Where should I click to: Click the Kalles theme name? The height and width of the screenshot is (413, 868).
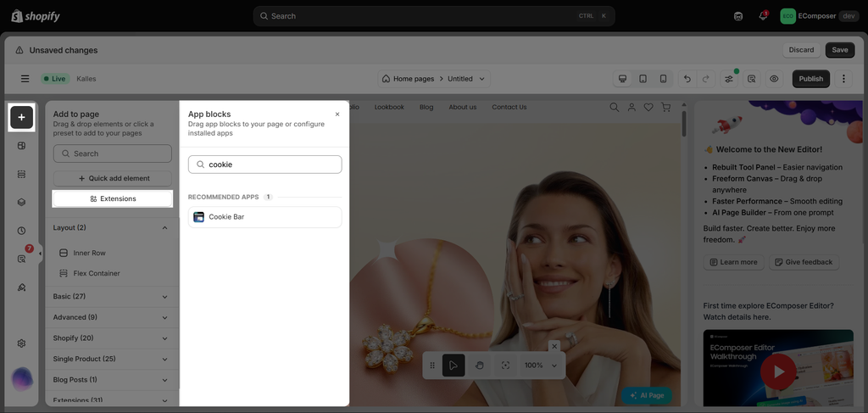point(86,79)
